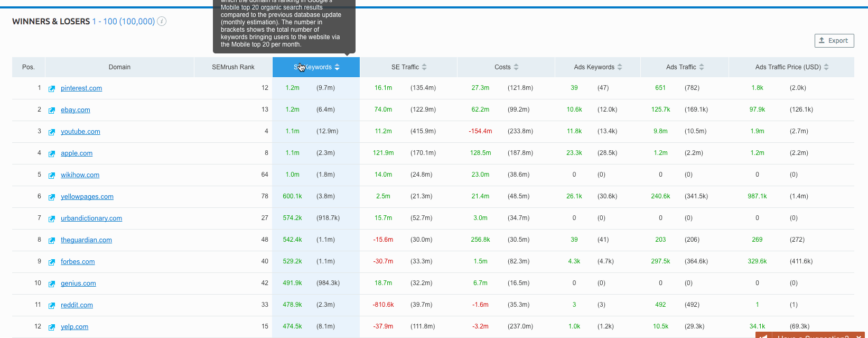Open external link icon for theguardian.com
The image size is (868, 338).
52,241
